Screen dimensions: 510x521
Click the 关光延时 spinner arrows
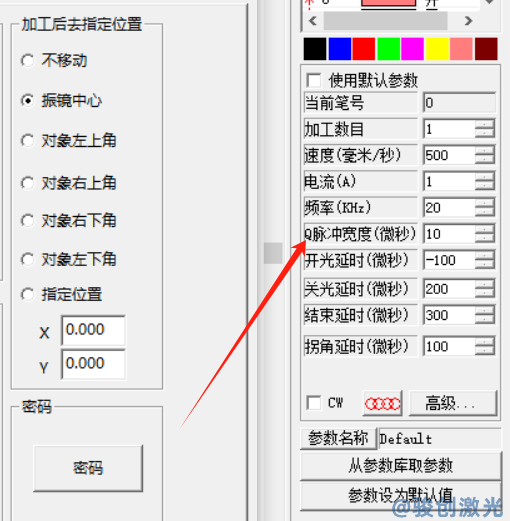coord(485,289)
